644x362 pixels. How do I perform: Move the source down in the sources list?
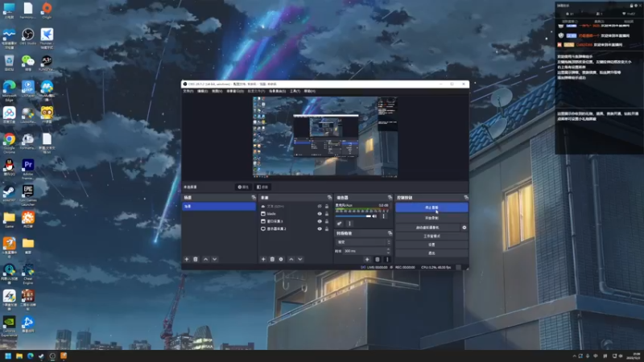point(299,259)
